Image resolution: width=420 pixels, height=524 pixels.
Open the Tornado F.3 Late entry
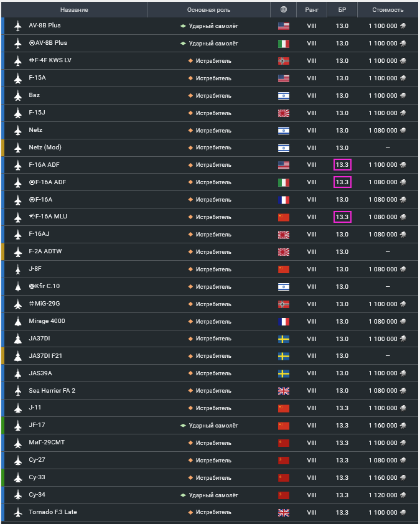pyautogui.click(x=211, y=512)
